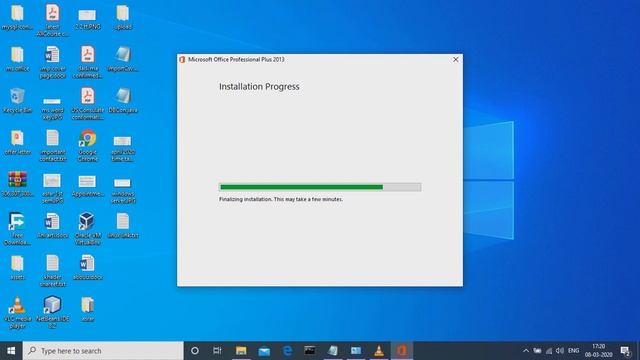Select the WinRAR archive on the desktop
This screenshot has height=360, width=640.
pos(17,184)
